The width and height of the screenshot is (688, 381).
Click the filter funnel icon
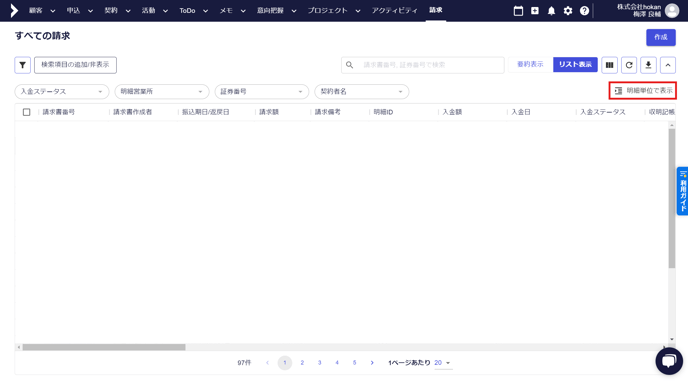[x=22, y=65]
